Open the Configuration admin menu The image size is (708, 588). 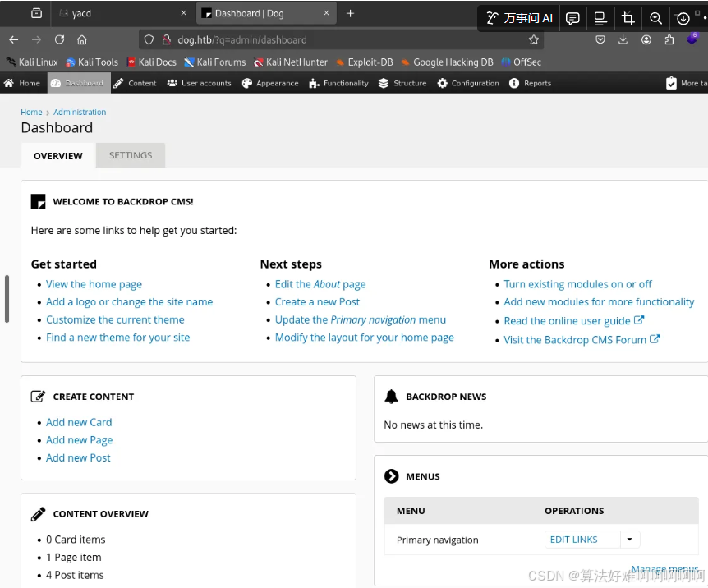click(x=468, y=83)
